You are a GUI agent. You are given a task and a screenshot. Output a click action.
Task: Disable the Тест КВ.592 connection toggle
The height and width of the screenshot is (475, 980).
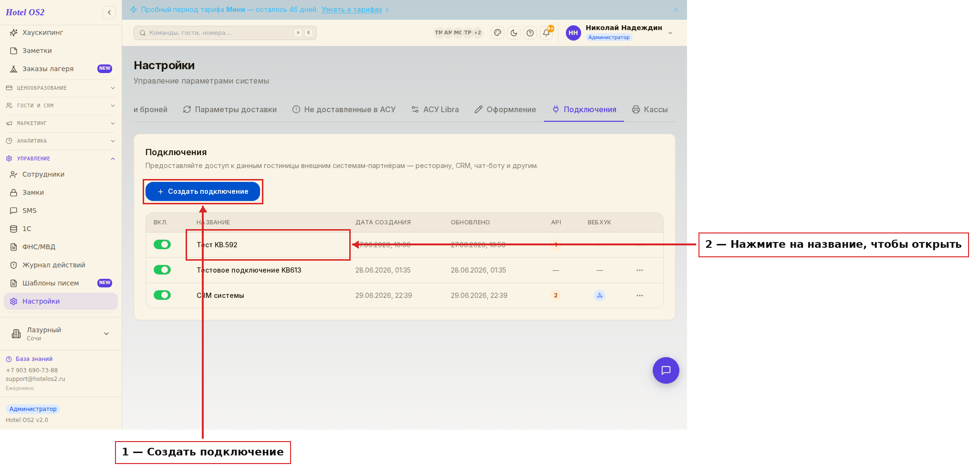click(162, 244)
